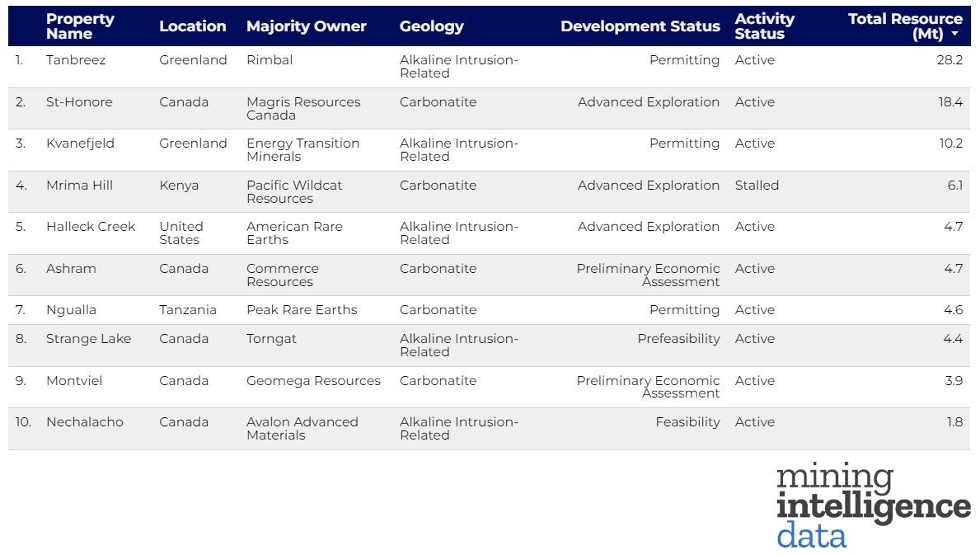This screenshot has height=555, width=980.
Task: Select Geomega Resources in the Montviel row
Action: coord(313,381)
